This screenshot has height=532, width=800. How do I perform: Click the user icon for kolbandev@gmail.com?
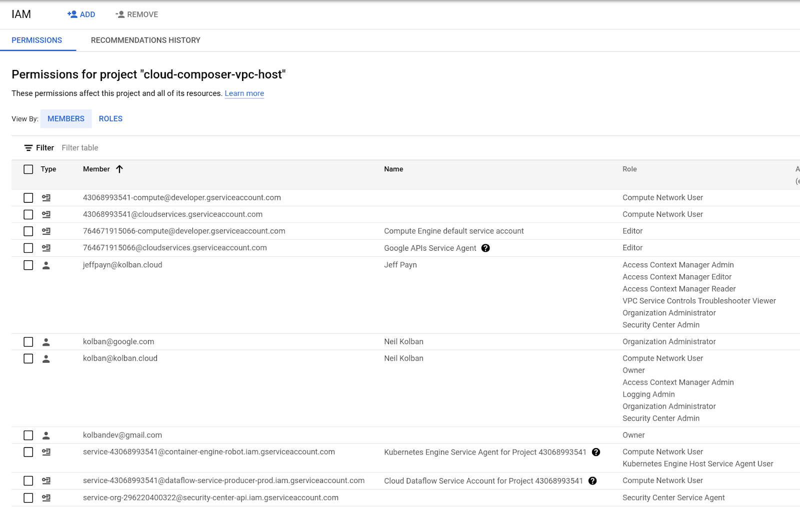click(x=46, y=436)
